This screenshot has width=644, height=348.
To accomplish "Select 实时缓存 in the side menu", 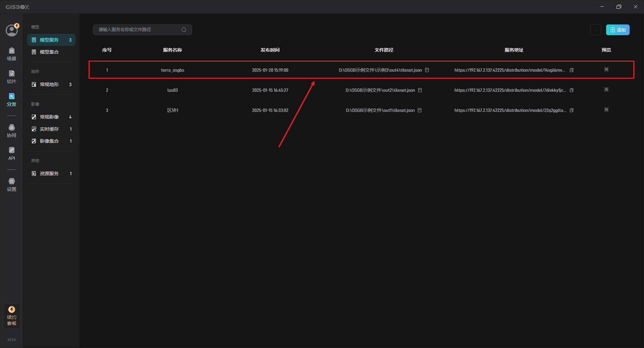I will (x=51, y=129).
